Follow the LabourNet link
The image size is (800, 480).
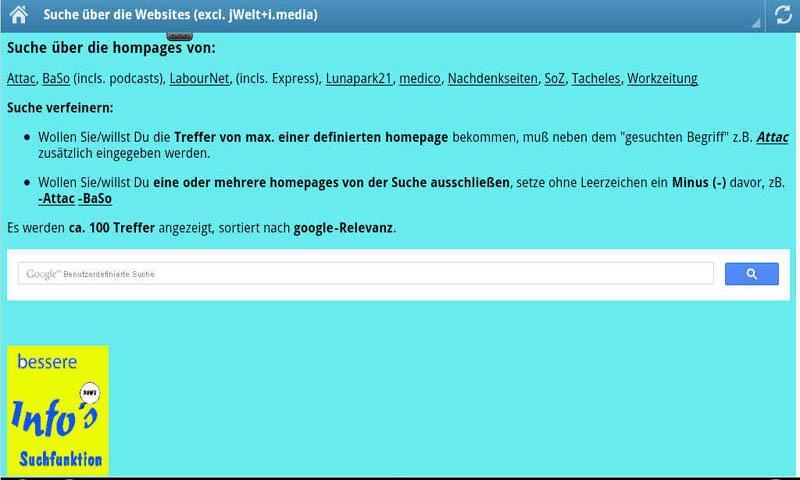click(197, 78)
